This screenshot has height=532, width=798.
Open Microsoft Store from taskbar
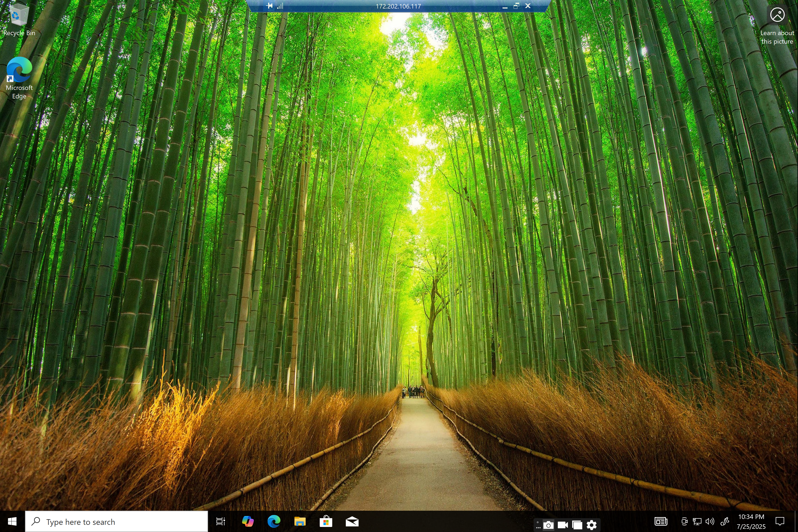(326, 521)
